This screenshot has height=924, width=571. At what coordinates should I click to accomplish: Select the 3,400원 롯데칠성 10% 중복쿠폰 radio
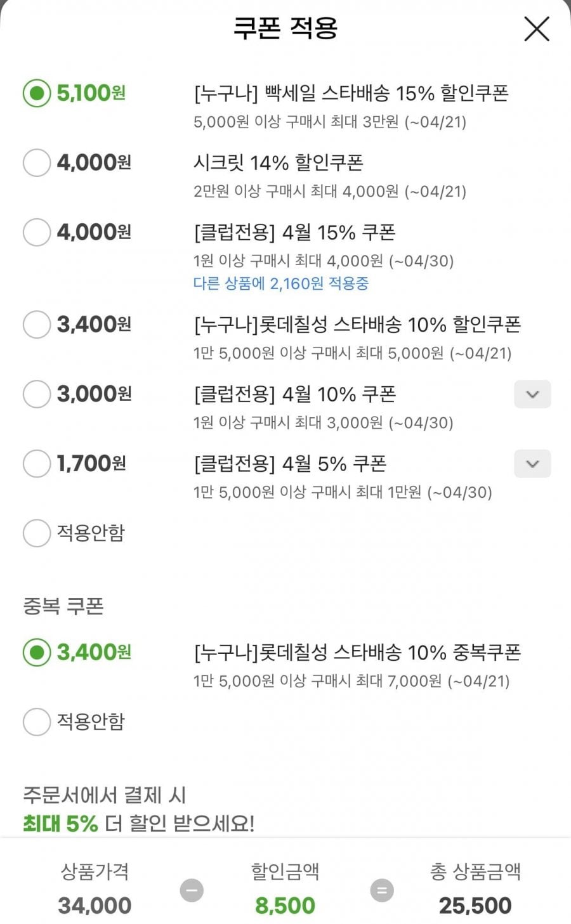click(x=37, y=652)
